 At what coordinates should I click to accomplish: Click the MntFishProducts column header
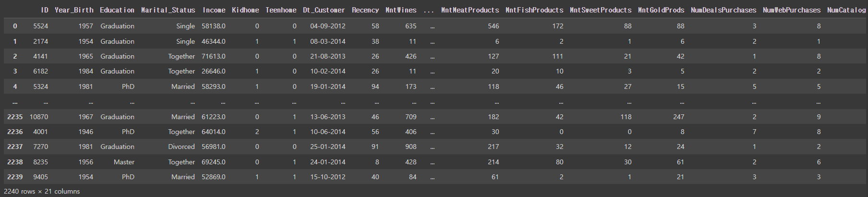534,10
